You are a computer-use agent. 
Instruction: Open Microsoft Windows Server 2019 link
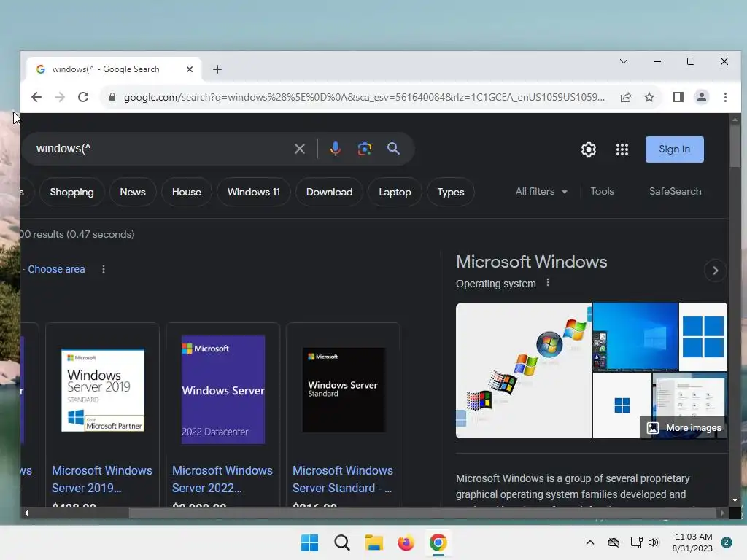pyautogui.click(x=102, y=479)
